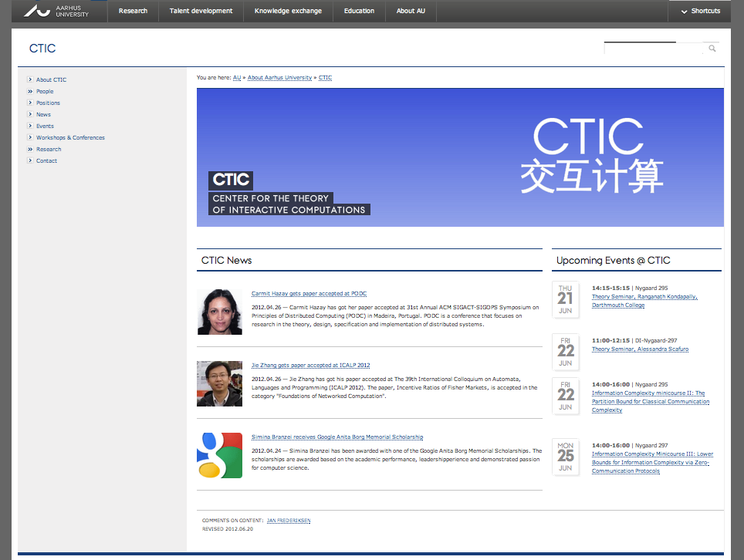Screen dimensions: 744x560
Task: Open Jie Zhang's photo thumbnail
Action: 219,383
